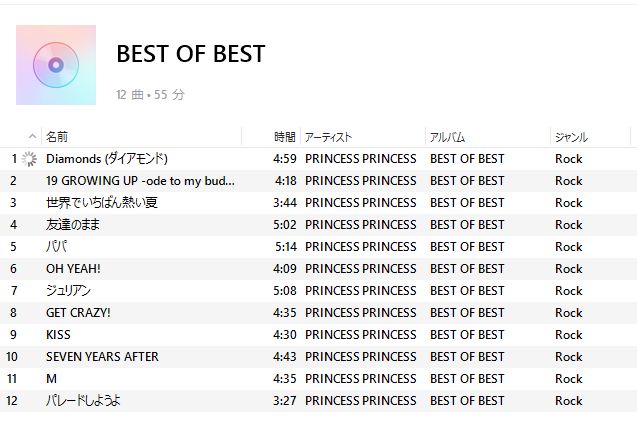Select the track Diamonds (ダイアモンド)
Screen dimensions: 637x429
(x=106, y=159)
